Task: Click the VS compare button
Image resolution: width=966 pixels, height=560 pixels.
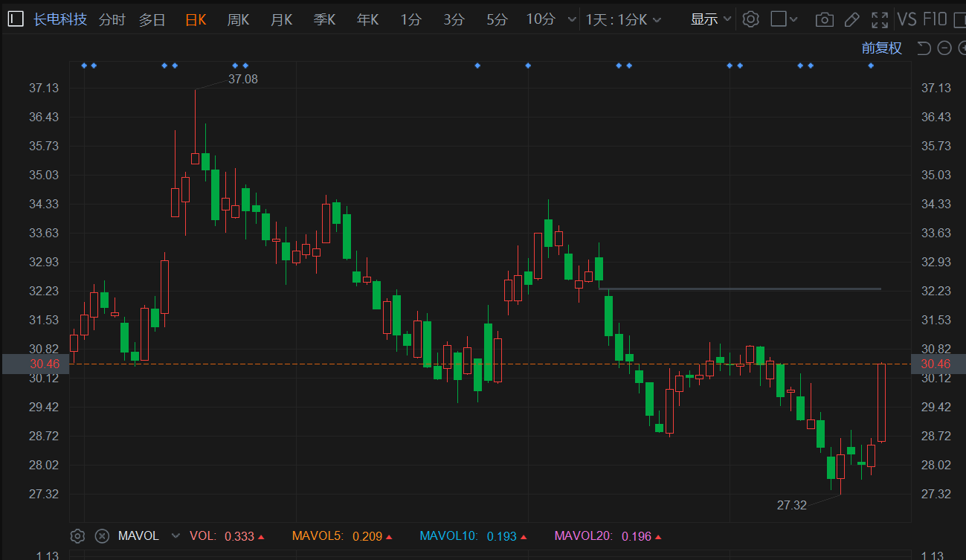Action: (907, 19)
